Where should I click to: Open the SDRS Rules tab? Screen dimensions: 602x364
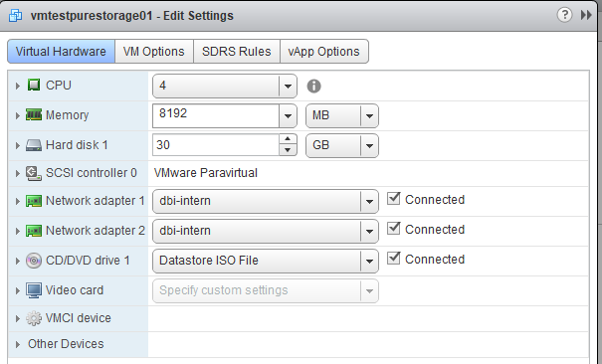click(x=237, y=52)
